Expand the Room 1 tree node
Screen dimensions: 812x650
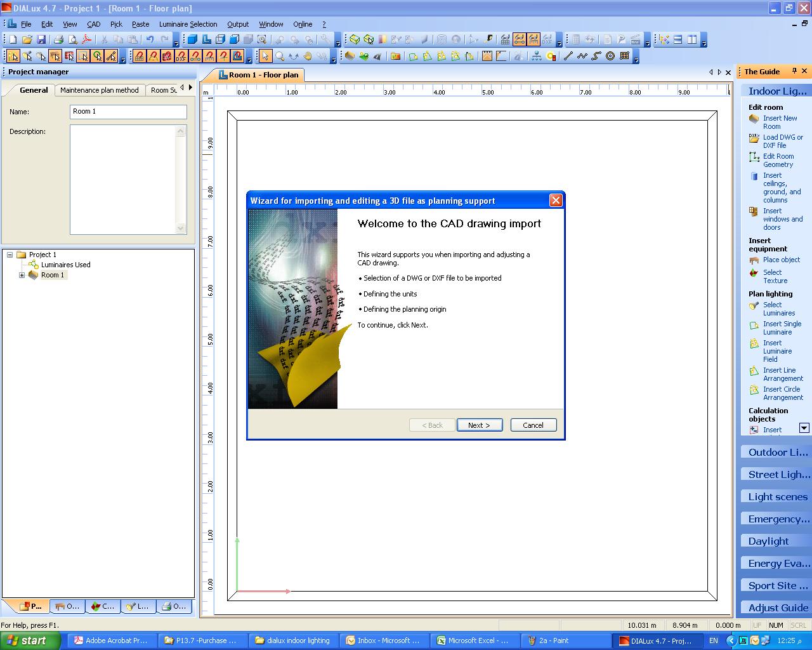point(21,275)
